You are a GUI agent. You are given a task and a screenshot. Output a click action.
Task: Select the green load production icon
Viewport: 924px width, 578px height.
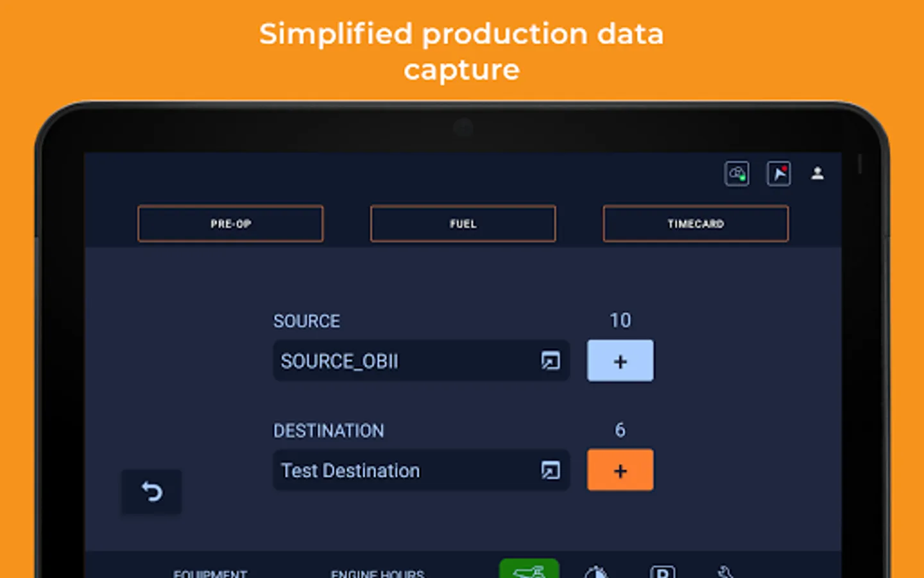pyautogui.click(x=529, y=570)
